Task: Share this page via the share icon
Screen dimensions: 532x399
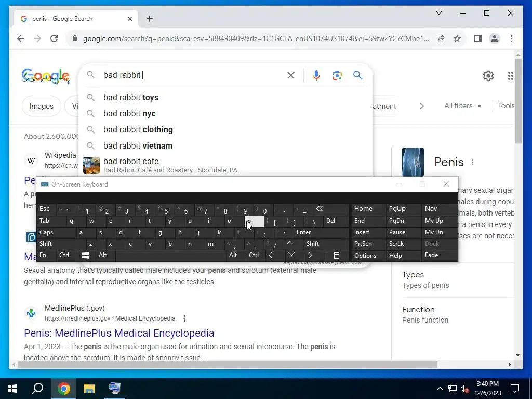Action: 441,38
